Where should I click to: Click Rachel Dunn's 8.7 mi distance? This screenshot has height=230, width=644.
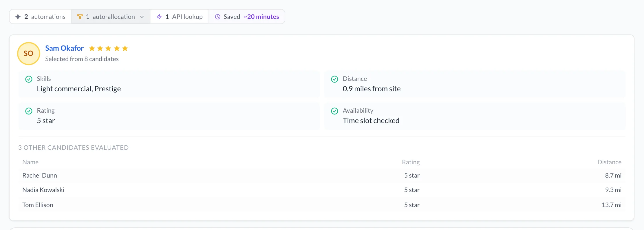click(x=613, y=175)
